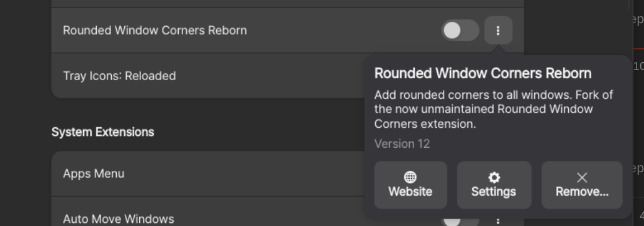Viewport: 644px width, 226px height.
Task: Click the Remove... button label
Action: (x=582, y=192)
